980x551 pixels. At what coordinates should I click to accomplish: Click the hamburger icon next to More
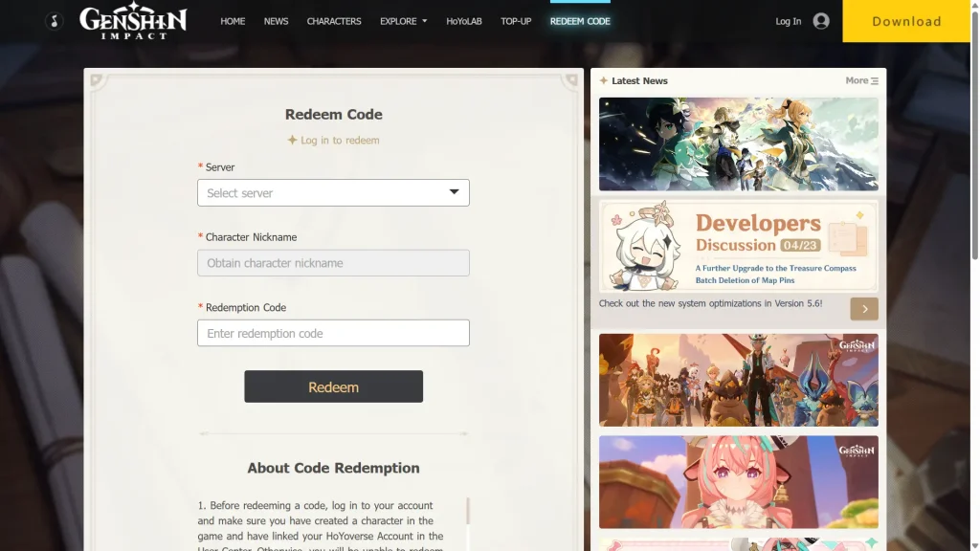click(x=875, y=81)
